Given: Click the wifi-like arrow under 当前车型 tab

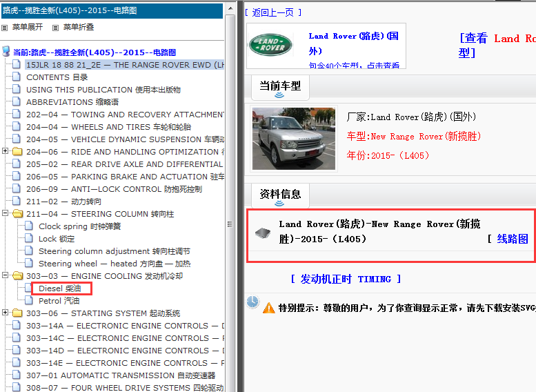Looking at the screenshot, I should coord(279,95).
